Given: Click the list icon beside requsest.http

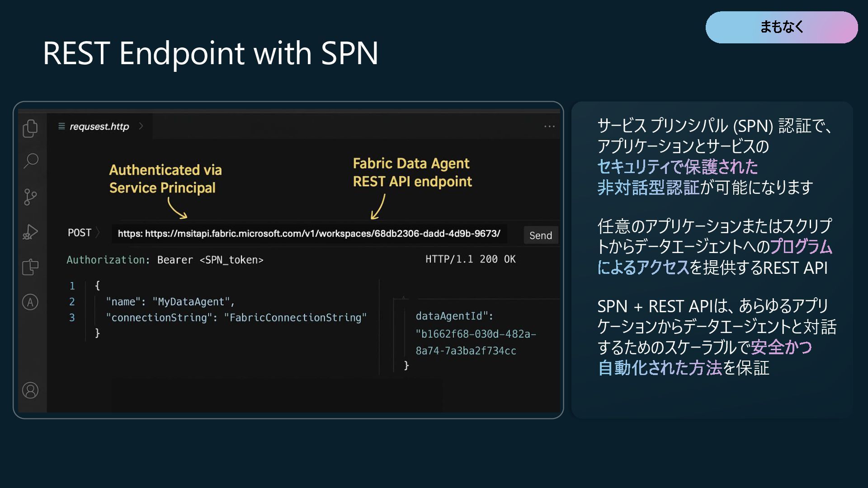Looking at the screenshot, I should coord(61,127).
